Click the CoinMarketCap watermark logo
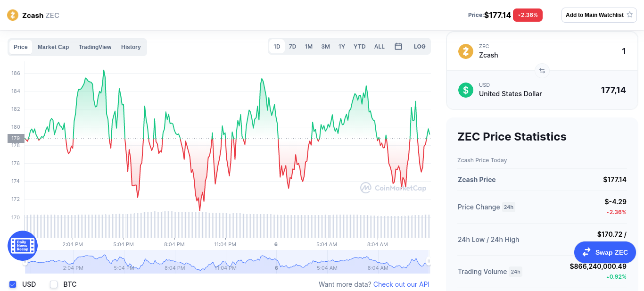This screenshot has width=644, height=291. coord(393,188)
